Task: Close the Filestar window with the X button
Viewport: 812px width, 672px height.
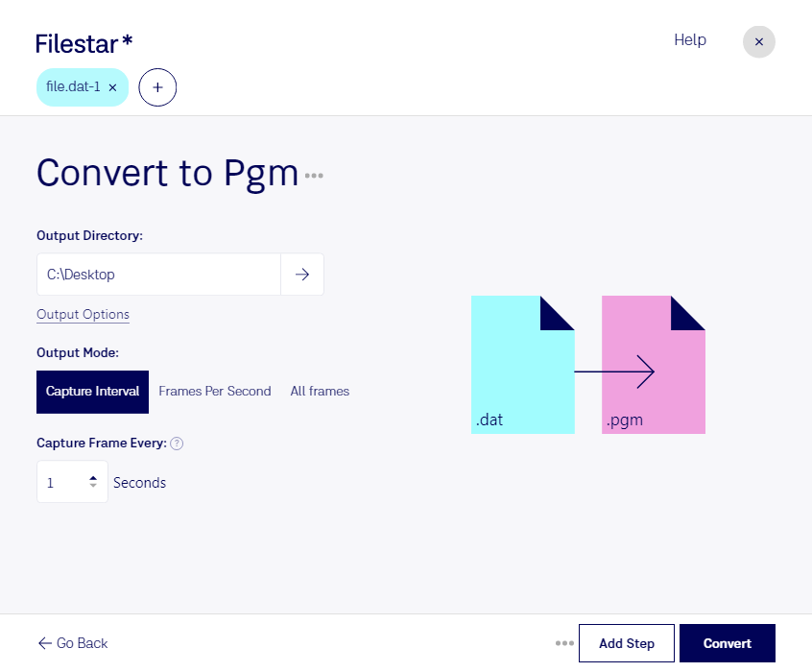Action: (x=758, y=42)
